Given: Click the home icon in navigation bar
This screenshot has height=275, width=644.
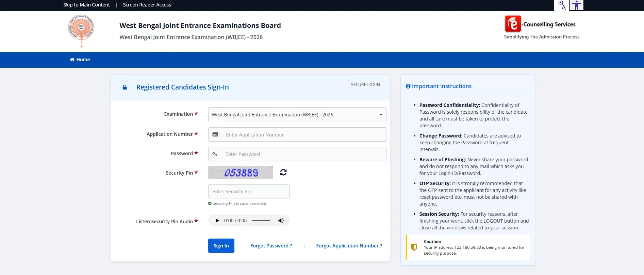Looking at the screenshot, I should [72, 60].
